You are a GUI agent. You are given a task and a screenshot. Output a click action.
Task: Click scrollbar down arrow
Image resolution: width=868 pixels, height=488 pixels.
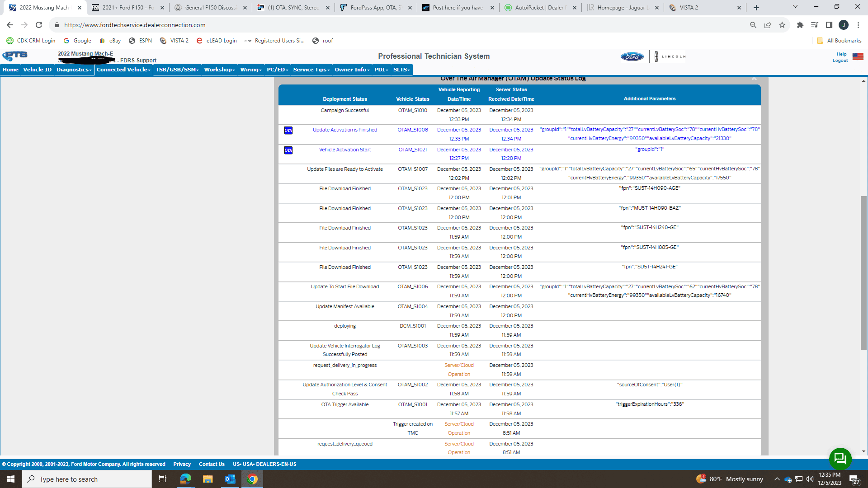[863, 451]
